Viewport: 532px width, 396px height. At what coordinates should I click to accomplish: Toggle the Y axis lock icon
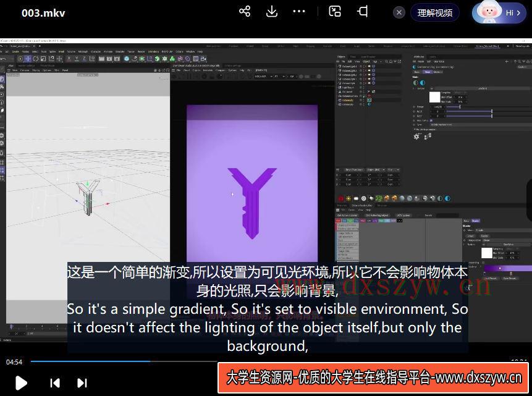point(77,58)
